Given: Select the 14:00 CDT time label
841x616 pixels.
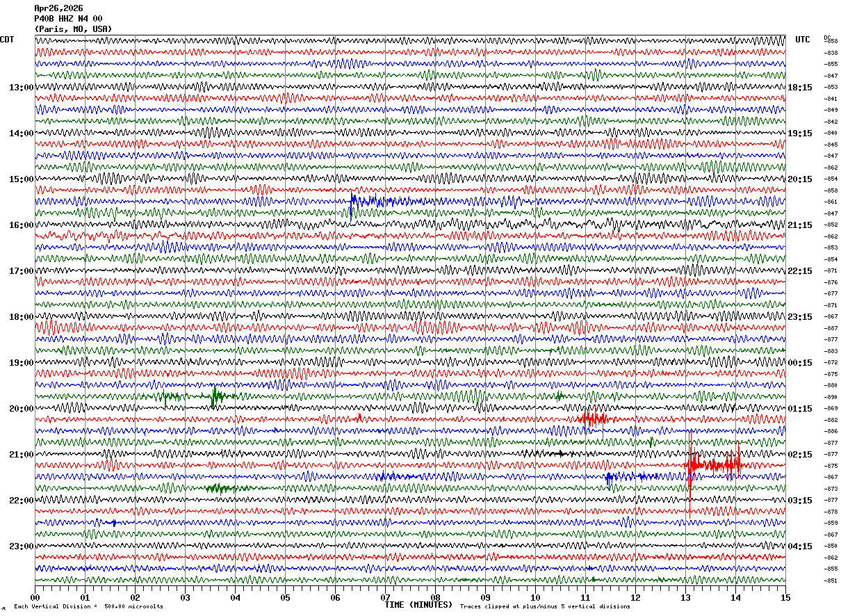Looking at the screenshot, I should pos(22,133).
